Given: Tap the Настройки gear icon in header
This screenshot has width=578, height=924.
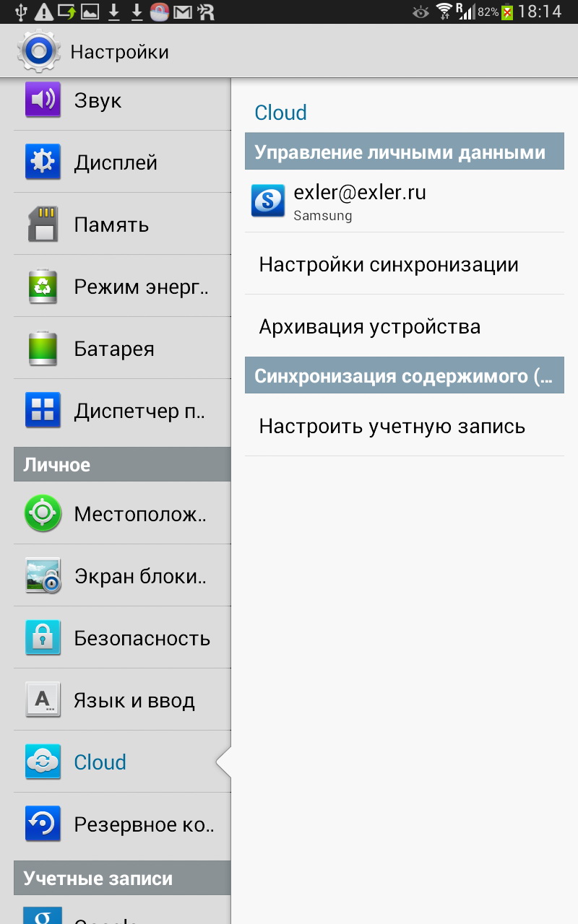Looking at the screenshot, I should (x=38, y=51).
